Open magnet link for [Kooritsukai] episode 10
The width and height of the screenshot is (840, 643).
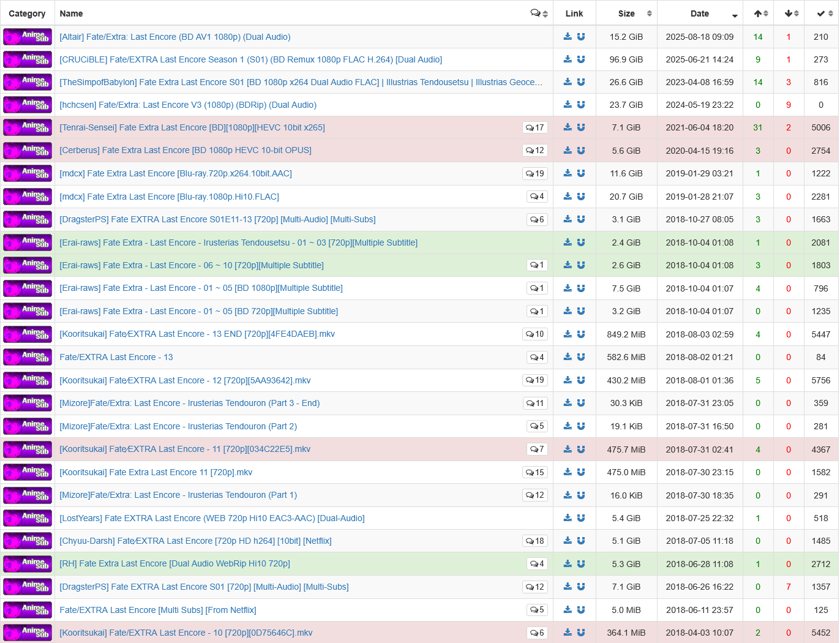pos(581,633)
